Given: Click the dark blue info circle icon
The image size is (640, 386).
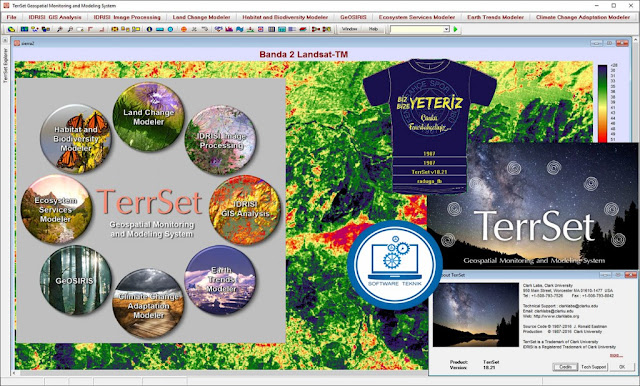Looking at the screenshot, I should (149, 29).
